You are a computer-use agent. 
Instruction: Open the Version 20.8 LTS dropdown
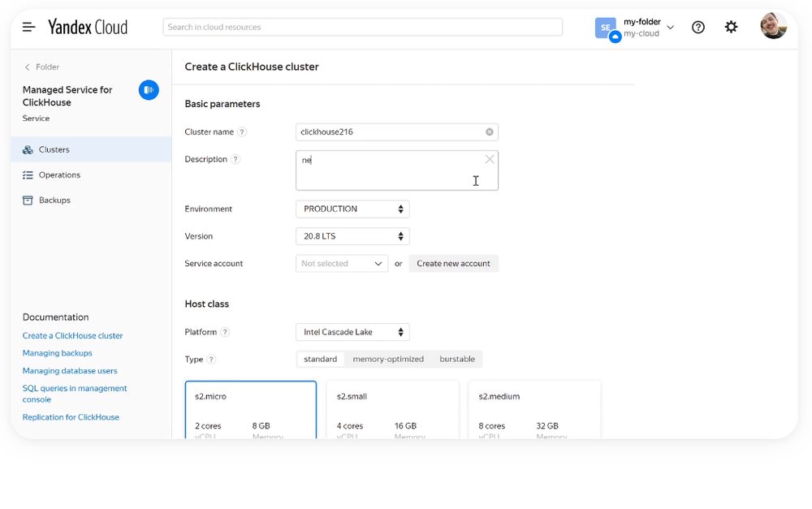[352, 236]
